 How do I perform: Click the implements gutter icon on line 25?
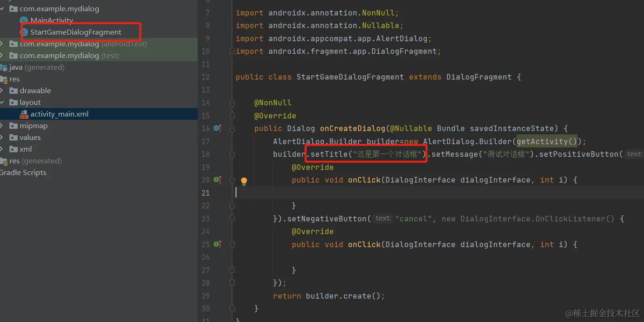217,244
